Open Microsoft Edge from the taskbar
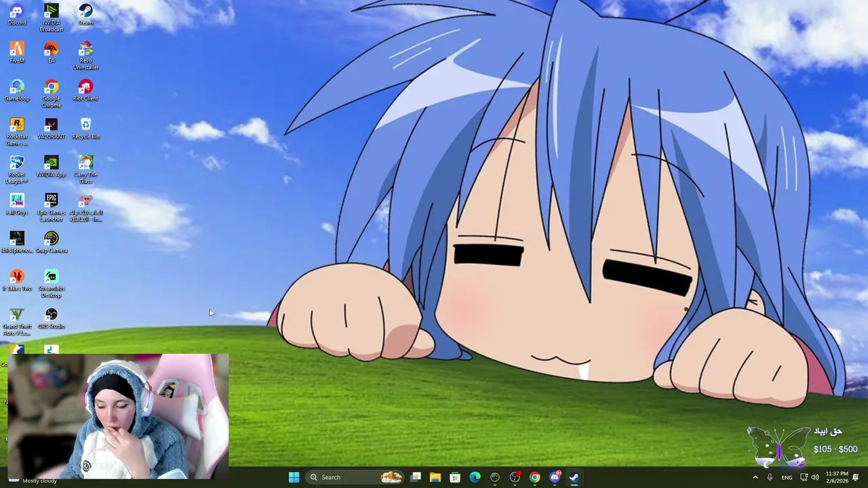This screenshot has width=868, height=488. pyautogui.click(x=475, y=477)
